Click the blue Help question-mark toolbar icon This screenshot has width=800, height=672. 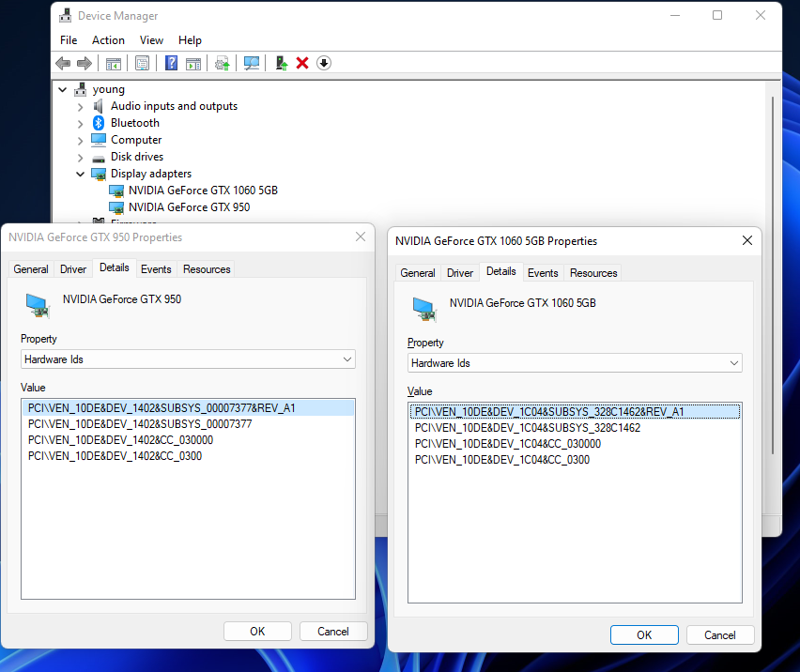coord(172,63)
